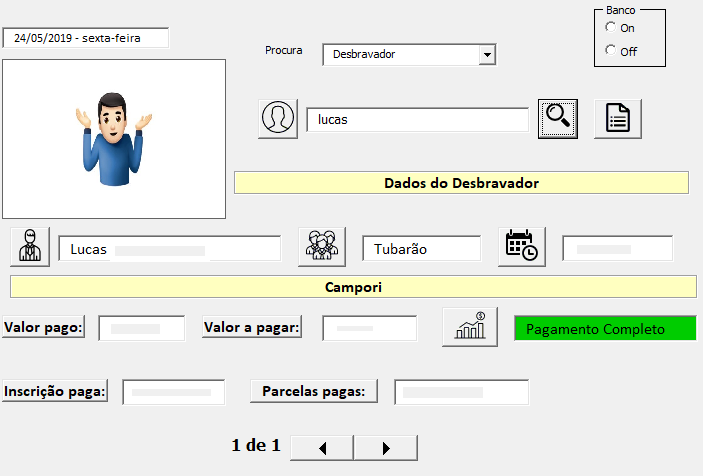Click the Procura label text

[284, 50]
